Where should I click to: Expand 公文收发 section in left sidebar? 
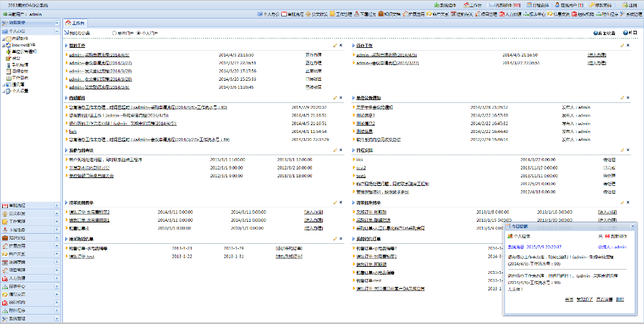click(x=57, y=213)
